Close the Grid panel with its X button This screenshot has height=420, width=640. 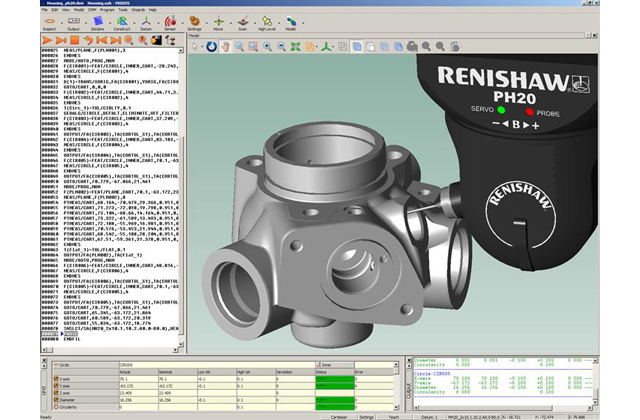click(x=44, y=360)
